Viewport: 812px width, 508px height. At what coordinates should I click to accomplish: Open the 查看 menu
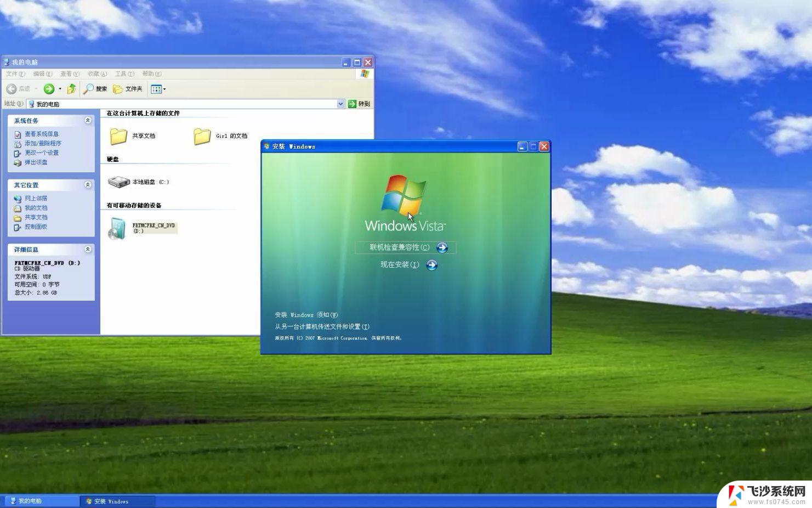point(70,74)
